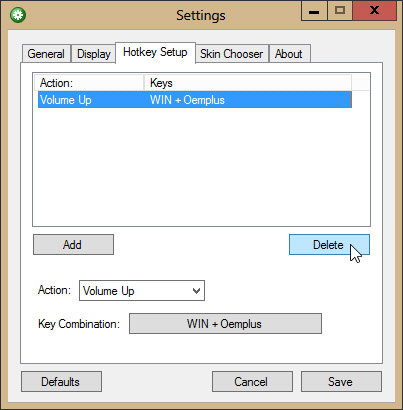Viewport: 403px width, 410px height.
Task: Cancel the settings changes
Action: (x=252, y=381)
